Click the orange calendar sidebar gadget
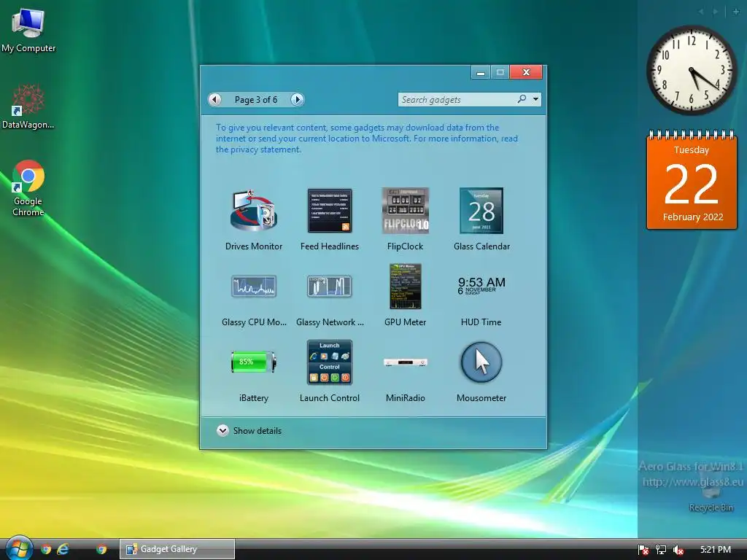 [692, 180]
